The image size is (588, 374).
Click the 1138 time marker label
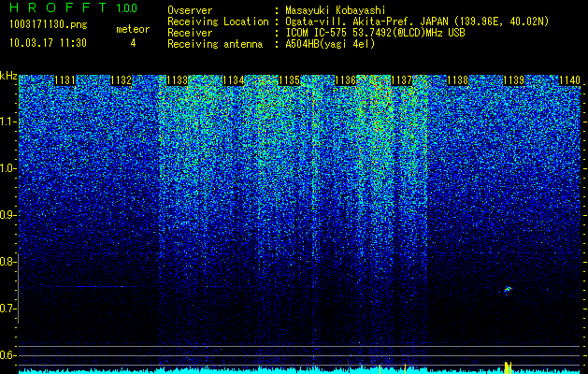[x=458, y=80]
